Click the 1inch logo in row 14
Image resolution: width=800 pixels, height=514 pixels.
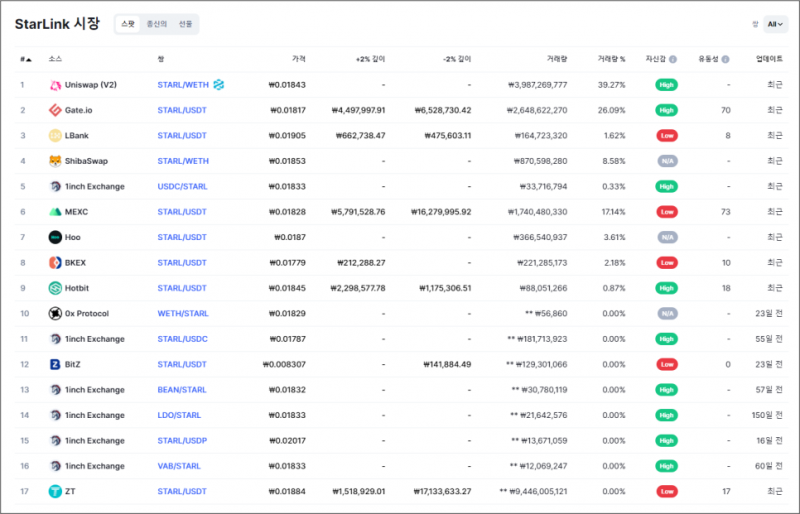pyautogui.click(x=55, y=415)
